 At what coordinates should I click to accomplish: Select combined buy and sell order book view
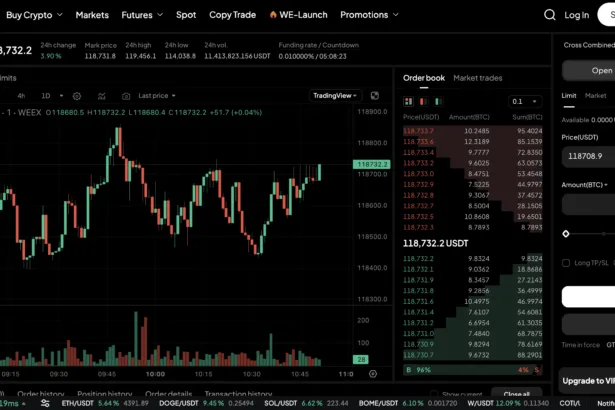(x=408, y=101)
